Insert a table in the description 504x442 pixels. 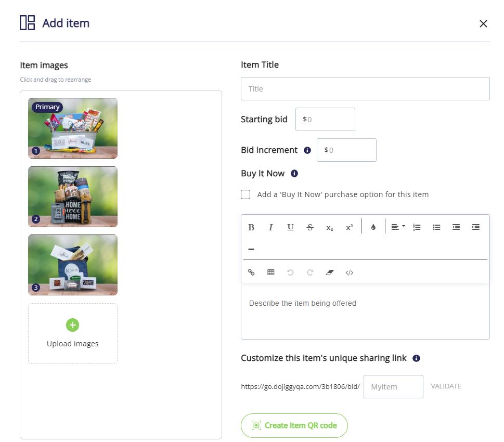(x=270, y=272)
